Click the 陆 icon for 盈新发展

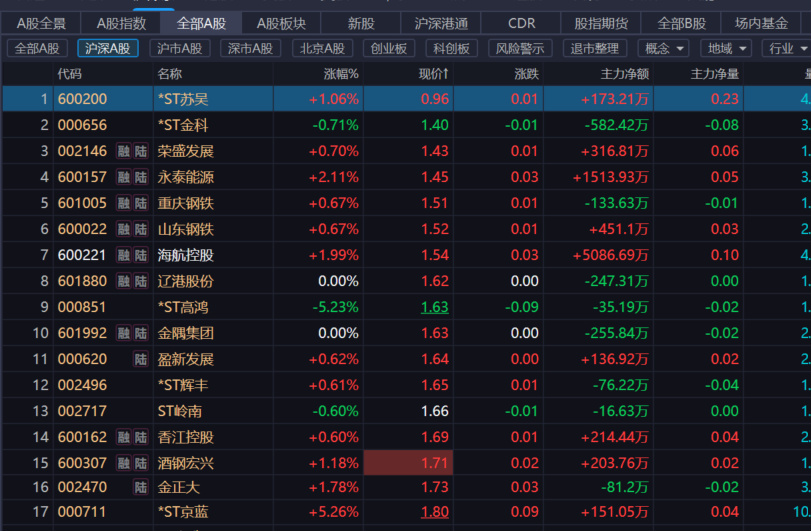click(x=141, y=359)
